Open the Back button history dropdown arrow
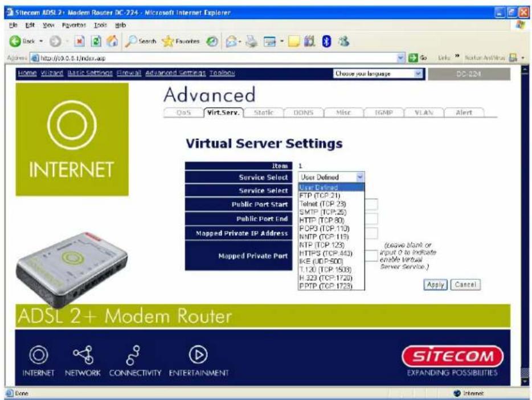Screen dimensions: 532x400 [42, 42]
